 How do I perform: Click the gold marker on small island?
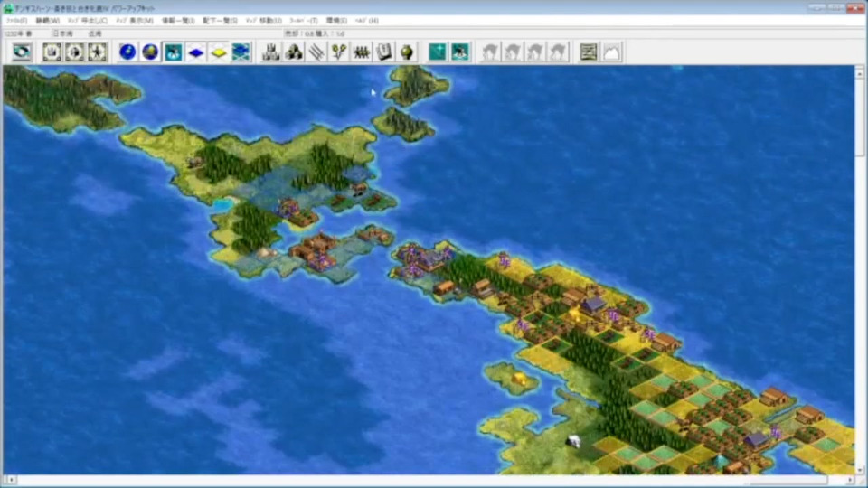(x=519, y=379)
